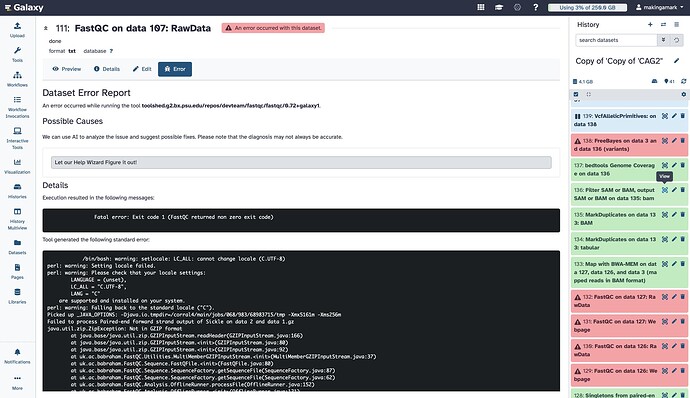This screenshot has width=690, height=398.
Task: Toggle advanced search options arrow
Action: tap(663, 40)
